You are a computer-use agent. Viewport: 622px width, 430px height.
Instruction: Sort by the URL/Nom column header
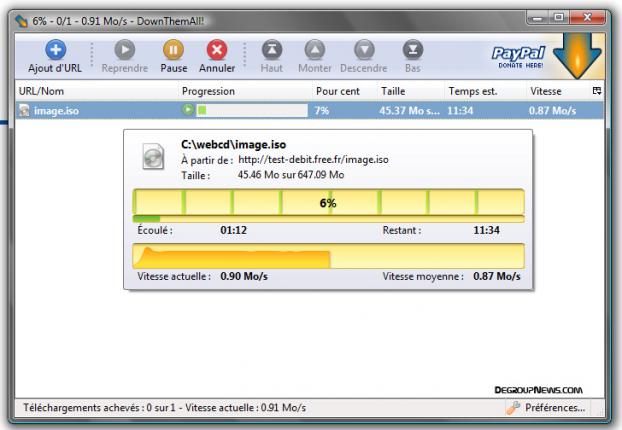click(x=90, y=91)
